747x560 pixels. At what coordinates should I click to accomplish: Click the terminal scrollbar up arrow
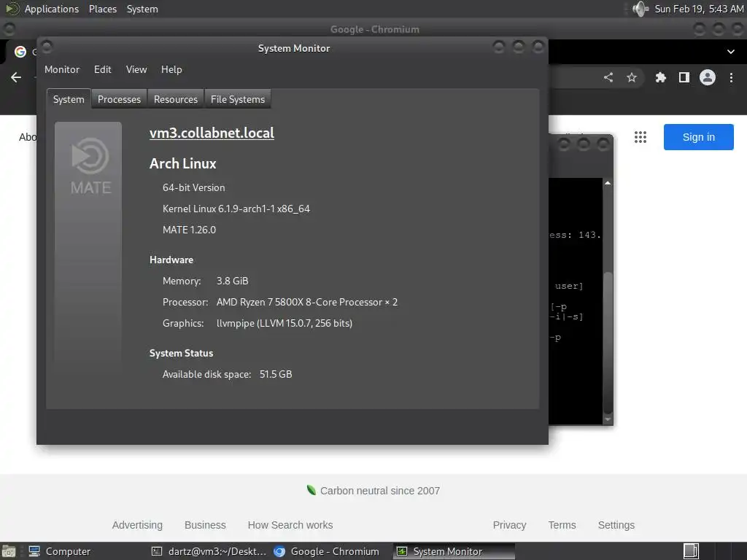(x=608, y=183)
